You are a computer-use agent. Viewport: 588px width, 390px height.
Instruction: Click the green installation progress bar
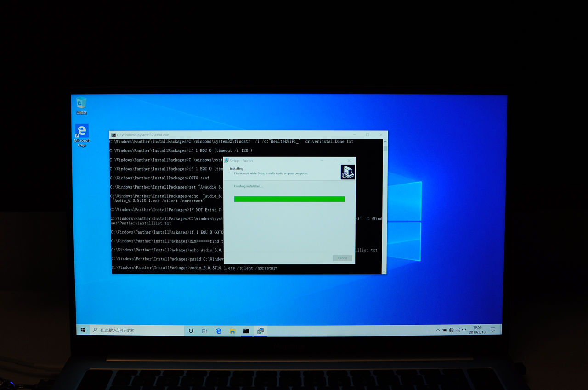pos(289,199)
